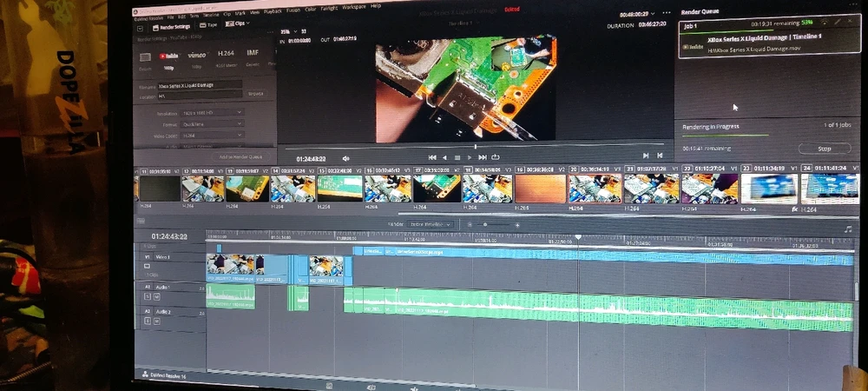Select the IMF render preset
Viewport: 868px width, 391px height.
(x=253, y=56)
